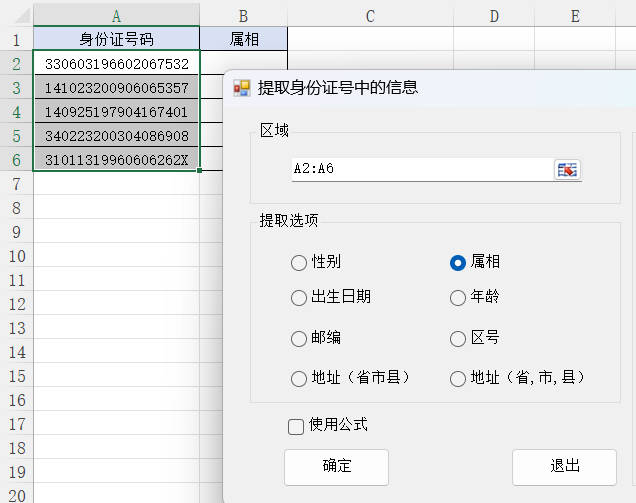This screenshot has height=503, width=636.
Task: Click cell A1 with 身份证号码 header
Action: point(116,39)
